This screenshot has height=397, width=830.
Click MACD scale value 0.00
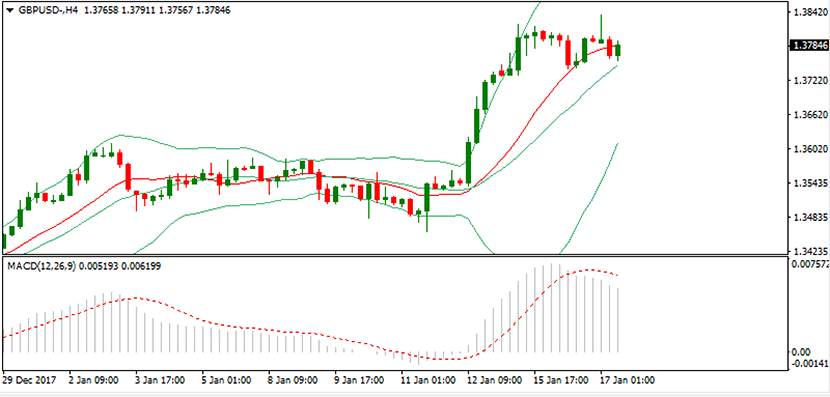tap(801, 353)
